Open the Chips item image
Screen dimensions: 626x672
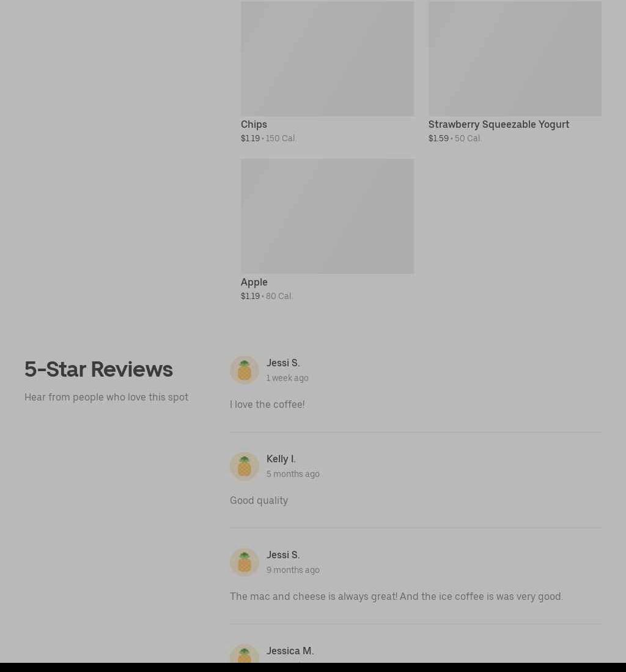pyautogui.click(x=327, y=58)
